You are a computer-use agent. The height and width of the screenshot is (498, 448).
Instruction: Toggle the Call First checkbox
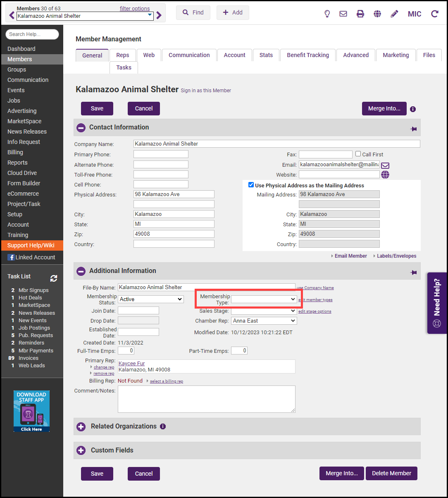coord(358,154)
